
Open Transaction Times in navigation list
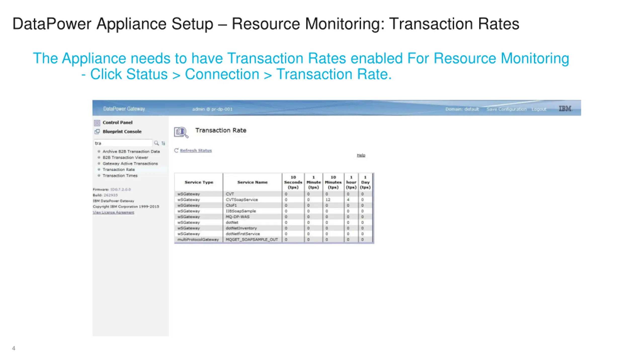tap(120, 175)
